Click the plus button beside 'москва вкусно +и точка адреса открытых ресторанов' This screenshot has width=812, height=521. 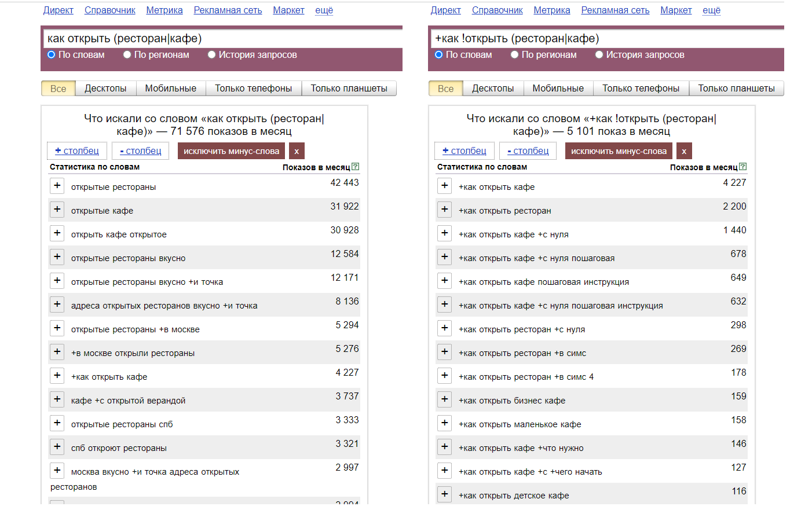click(x=57, y=471)
